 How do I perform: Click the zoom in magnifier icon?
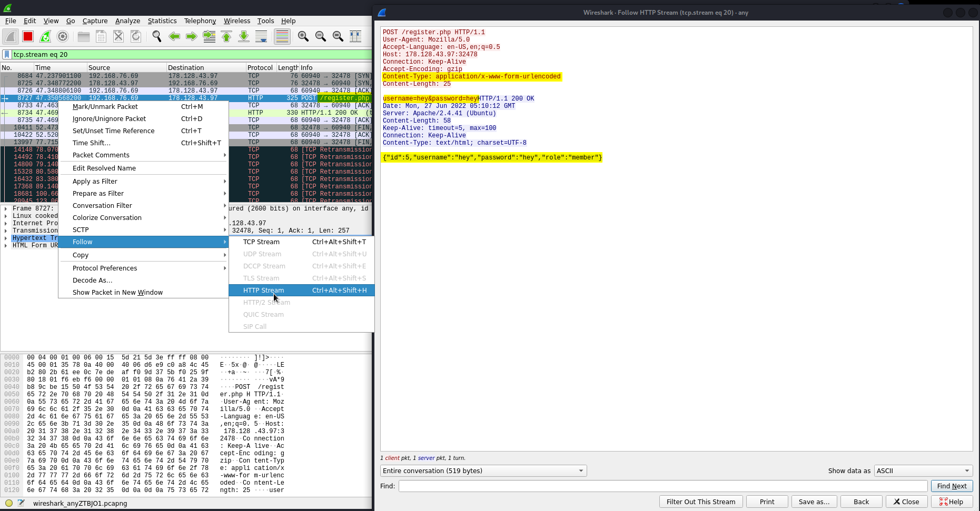coord(303,36)
